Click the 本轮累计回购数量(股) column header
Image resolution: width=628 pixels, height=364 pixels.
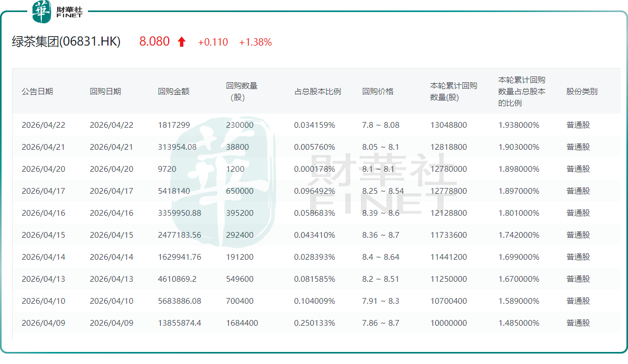click(454, 91)
